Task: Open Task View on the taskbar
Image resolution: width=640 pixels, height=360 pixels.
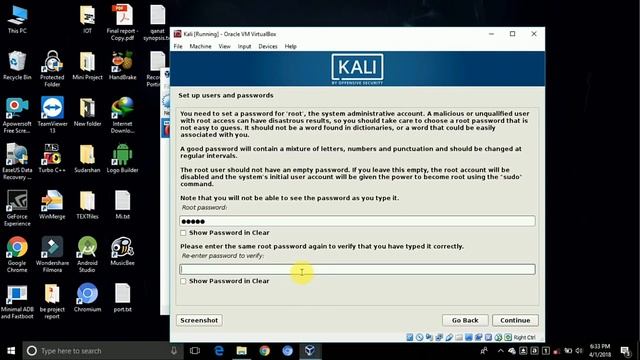Action: pyautogui.click(x=195, y=351)
